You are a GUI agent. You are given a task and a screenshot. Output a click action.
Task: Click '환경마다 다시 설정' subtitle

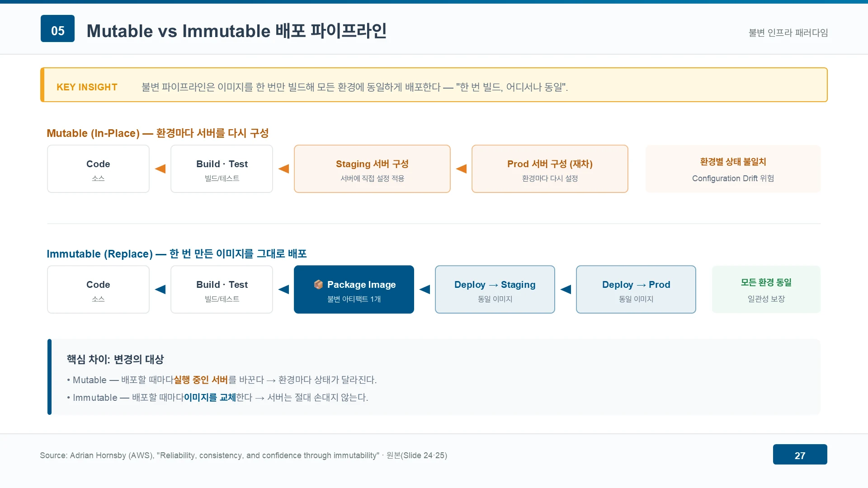point(550,178)
